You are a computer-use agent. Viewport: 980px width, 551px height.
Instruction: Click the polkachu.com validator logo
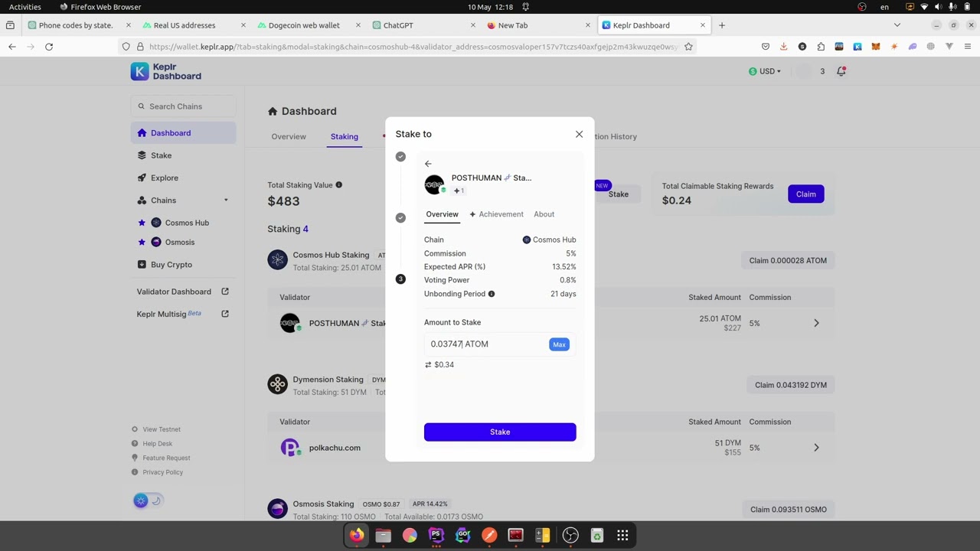(x=289, y=448)
